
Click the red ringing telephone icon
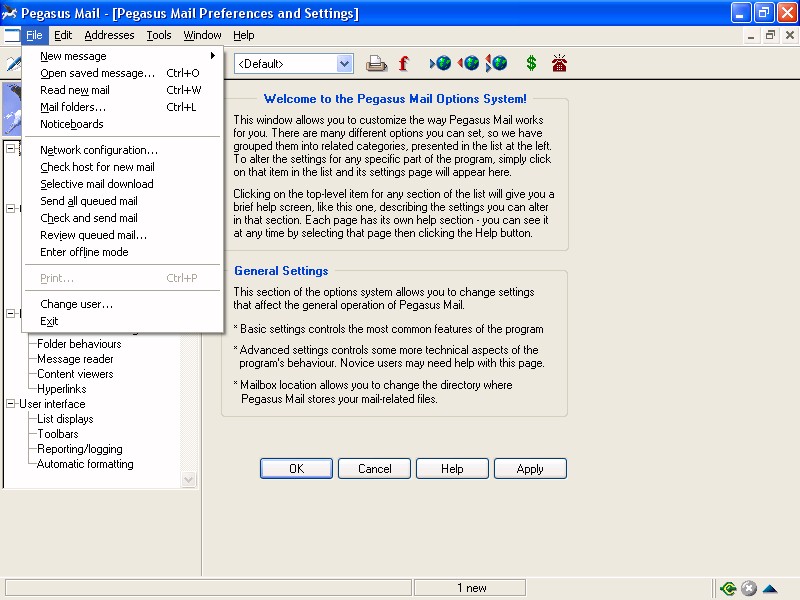point(559,63)
